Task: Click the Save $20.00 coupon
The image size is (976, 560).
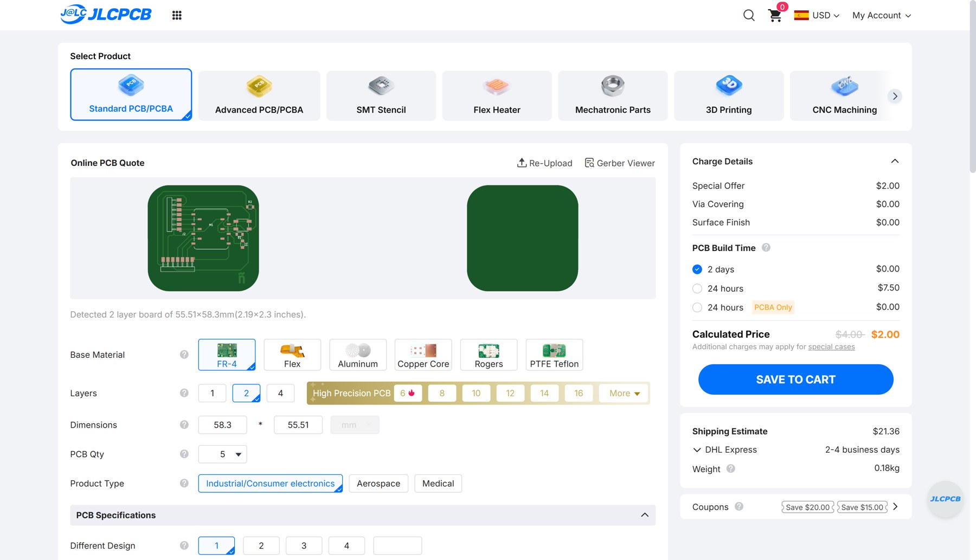Action: 807,507
